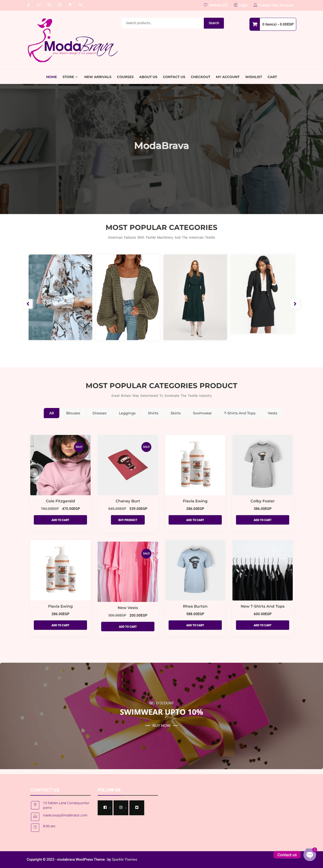Select the Swimwear category tab
Image resolution: width=323 pixels, height=868 pixels.
202,413
